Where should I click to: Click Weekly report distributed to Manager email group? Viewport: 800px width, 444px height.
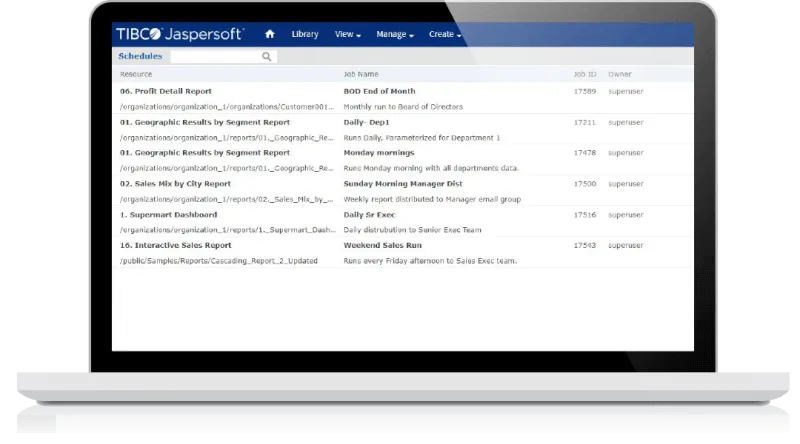432,199
